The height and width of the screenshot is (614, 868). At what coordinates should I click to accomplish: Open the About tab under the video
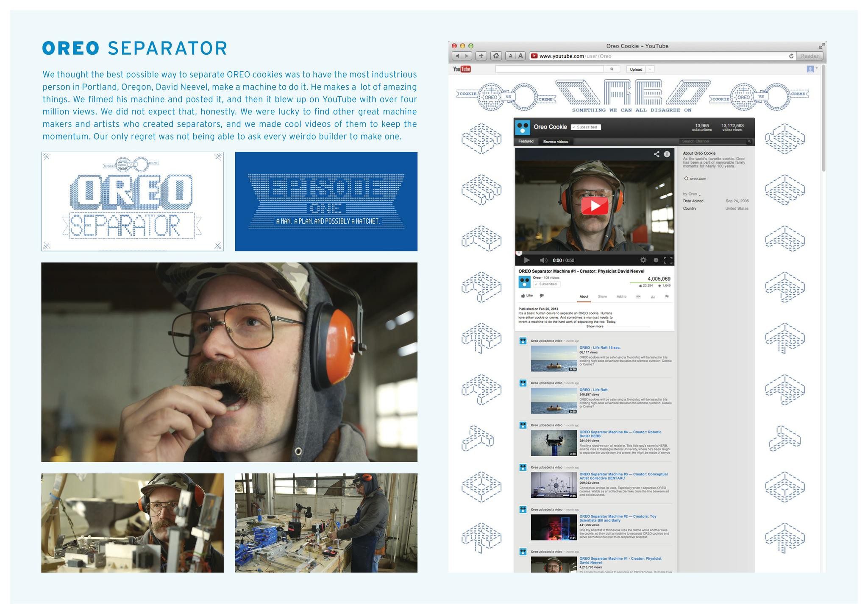pos(584,297)
